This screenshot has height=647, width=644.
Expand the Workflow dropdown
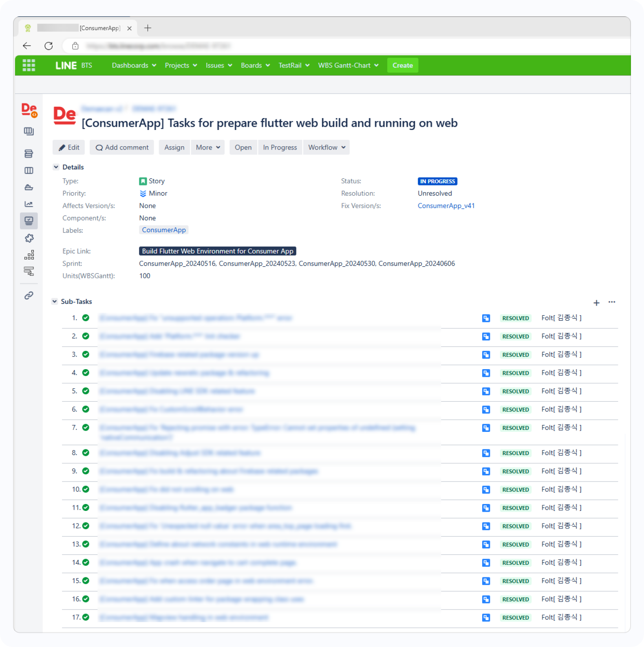coord(326,147)
